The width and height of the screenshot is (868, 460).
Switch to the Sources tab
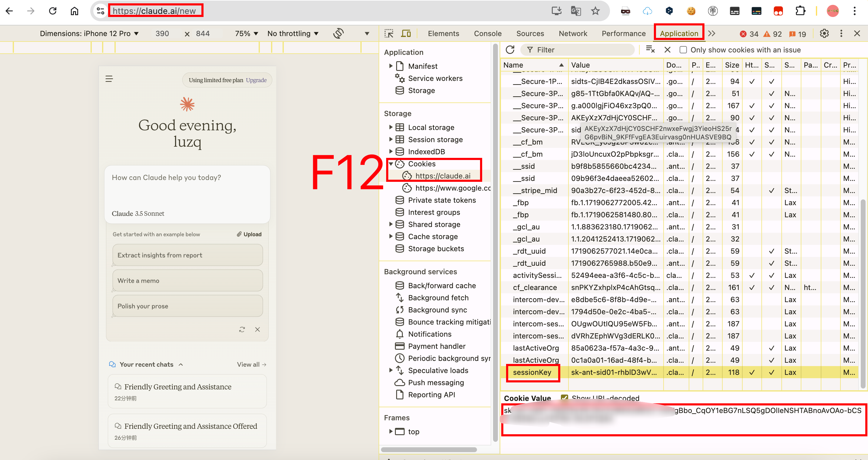tap(530, 33)
